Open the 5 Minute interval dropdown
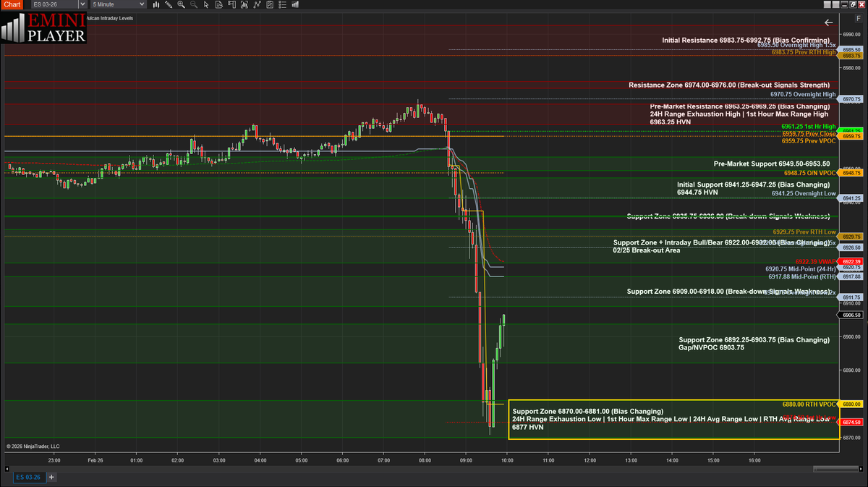Image resolution: width=868 pixels, height=487 pixels. click(119, 4)
